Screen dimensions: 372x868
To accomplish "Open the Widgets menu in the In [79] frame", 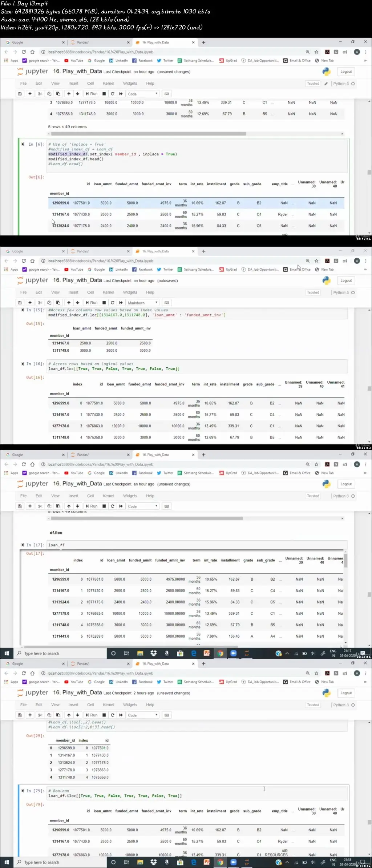I will click(130, 705).
